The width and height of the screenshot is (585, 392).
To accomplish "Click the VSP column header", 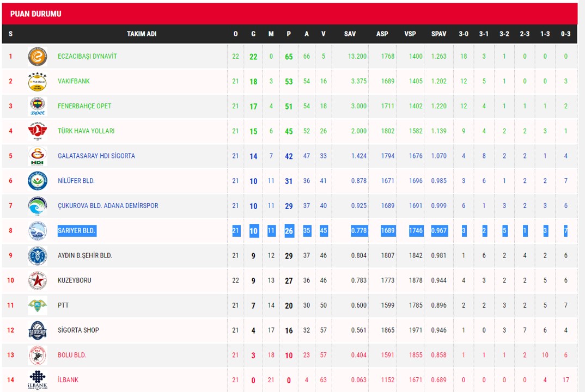I will 410,34.
